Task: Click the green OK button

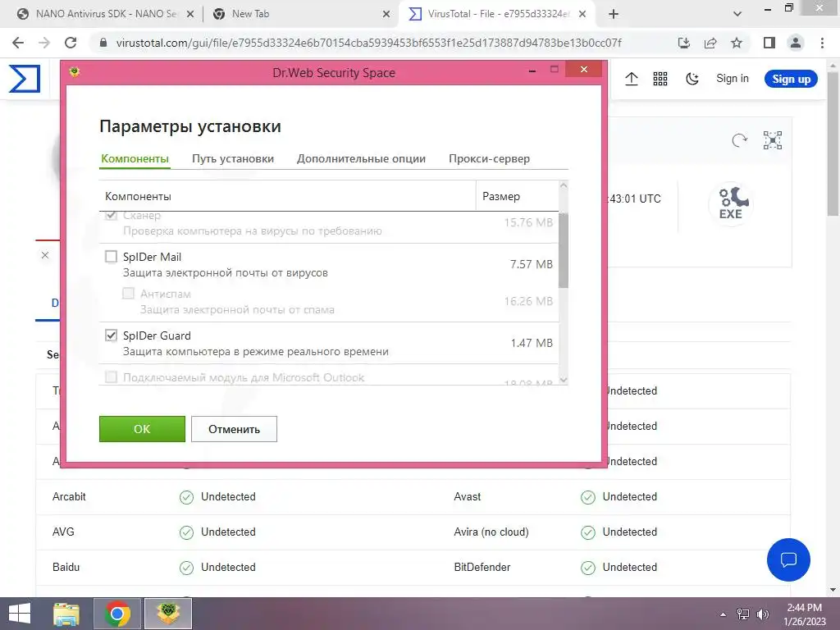Action: point(142,429)
